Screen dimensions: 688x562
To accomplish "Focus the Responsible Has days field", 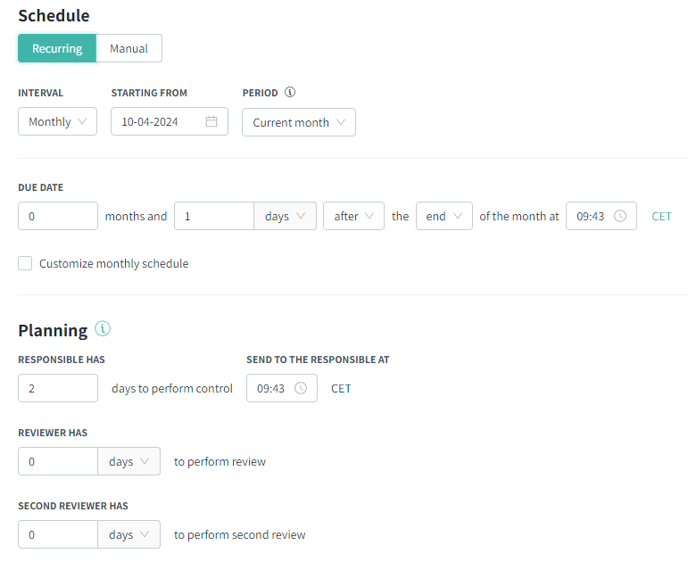I will [58, 388].
